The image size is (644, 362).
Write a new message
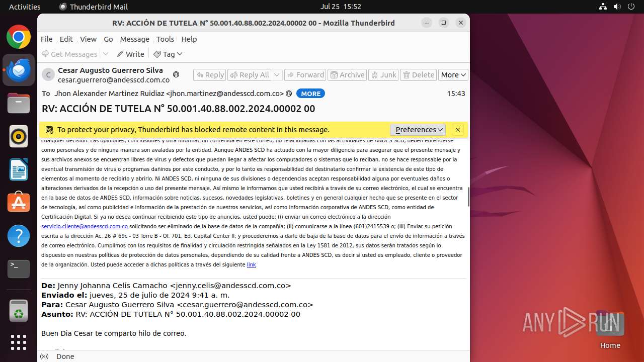pyautogui.click(x=131, y=54)
